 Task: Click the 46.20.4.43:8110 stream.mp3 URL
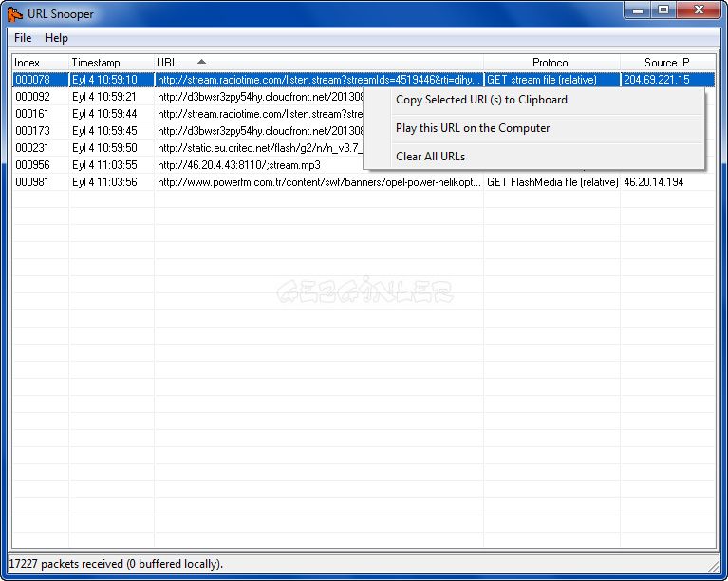pos(238,165)
